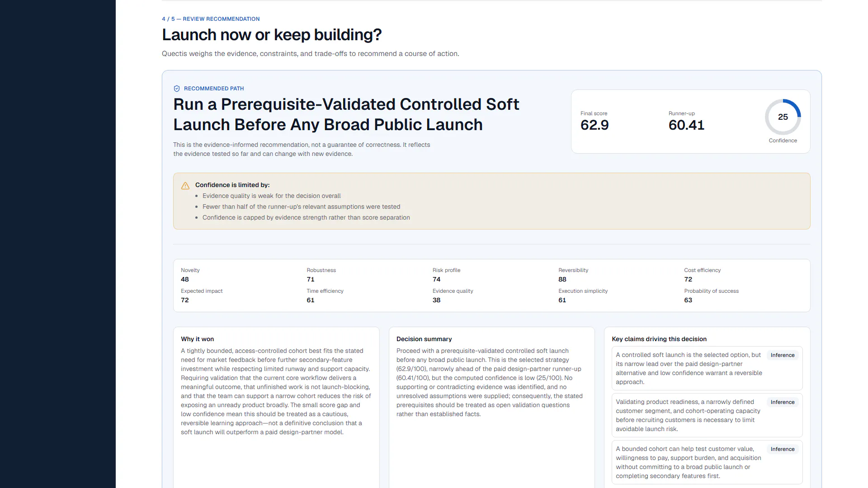
Task: Click the Launch now or keep building heading
Action: click(x=272, y=35)
